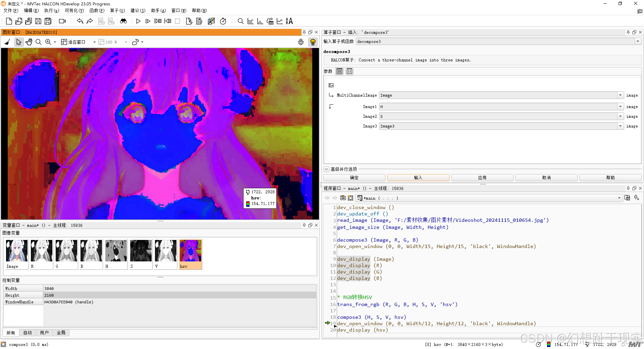Open the fit-to-window size dropdown
This screenshot has height=349, width=644.
point(95,42)
